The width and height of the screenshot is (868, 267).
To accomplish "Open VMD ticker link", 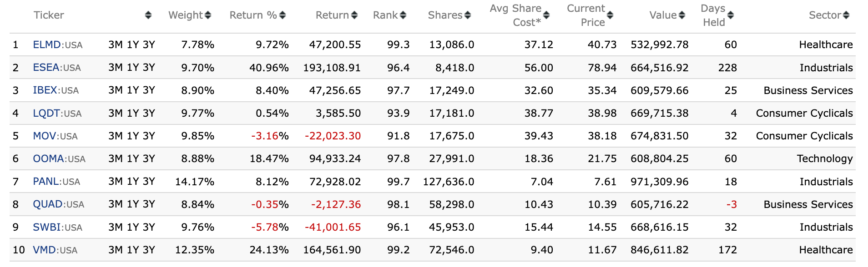I will click(x=45, y=250).
